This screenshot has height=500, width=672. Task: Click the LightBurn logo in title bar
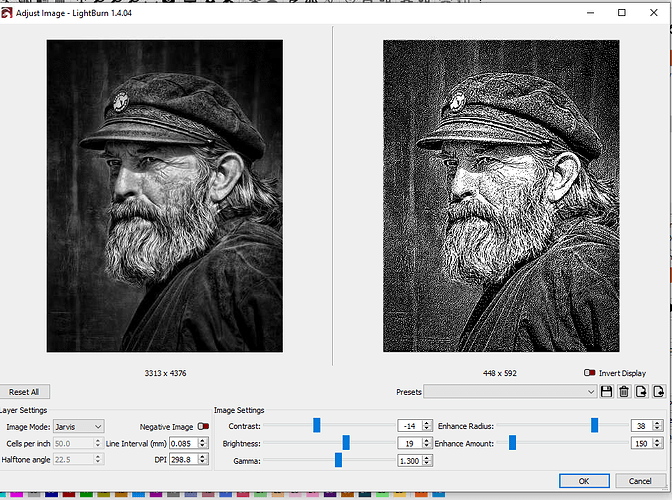(x=6, y=13)
